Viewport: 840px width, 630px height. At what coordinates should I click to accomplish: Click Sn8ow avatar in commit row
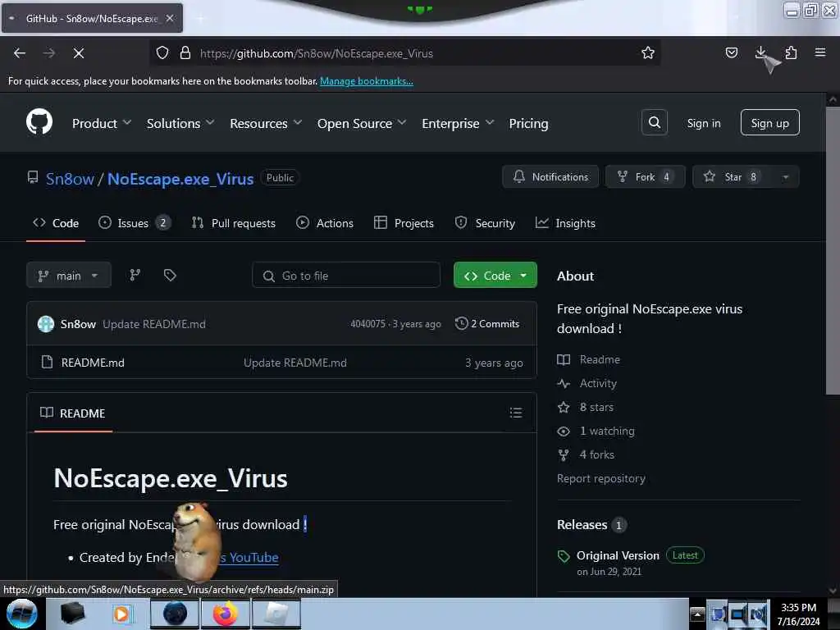click(x=46, y=323)
